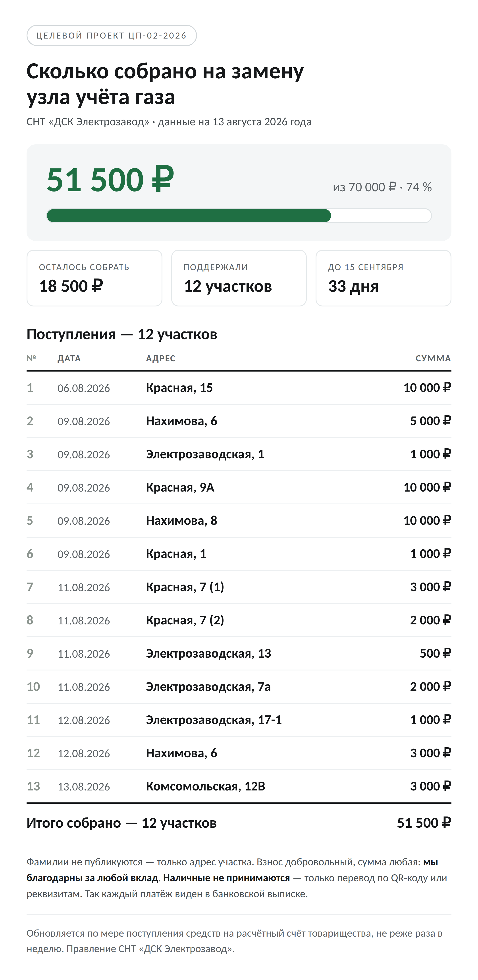Click the Итого собрано total row

click(239, 823)
